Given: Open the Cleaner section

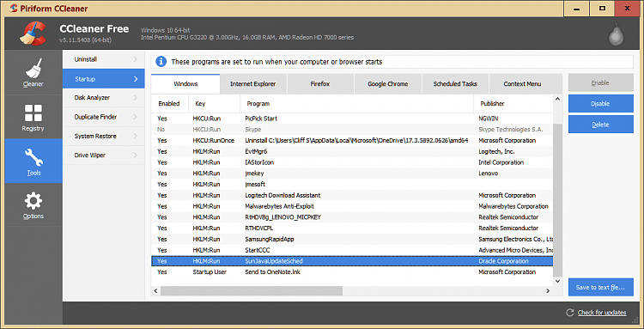Looking at the screenshot, I should (33, 73).
